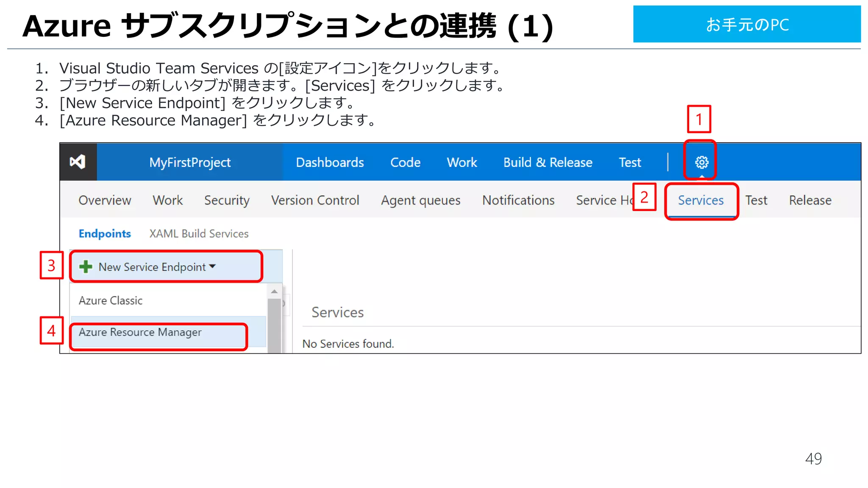Open the Notifications tab
The image size is (868, 488).
pos(518,200)
